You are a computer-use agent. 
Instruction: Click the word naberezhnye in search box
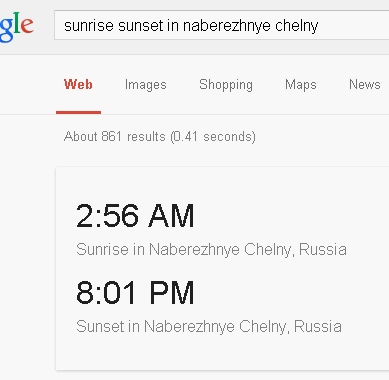pos(227,26)
